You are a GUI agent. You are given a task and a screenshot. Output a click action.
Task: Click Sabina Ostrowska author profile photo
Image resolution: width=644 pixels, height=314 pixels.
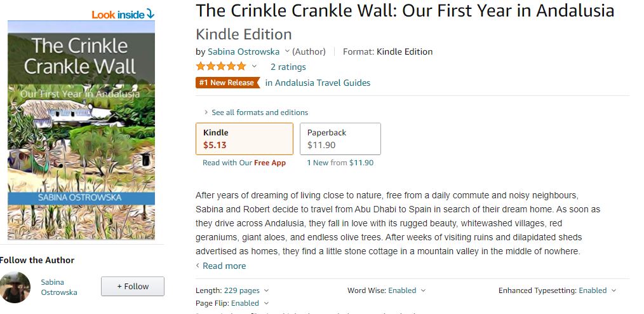[x=15, y=287]
